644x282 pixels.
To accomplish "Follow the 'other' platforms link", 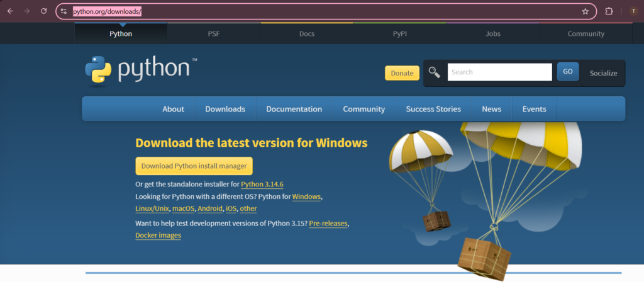I will coord(248,208).
